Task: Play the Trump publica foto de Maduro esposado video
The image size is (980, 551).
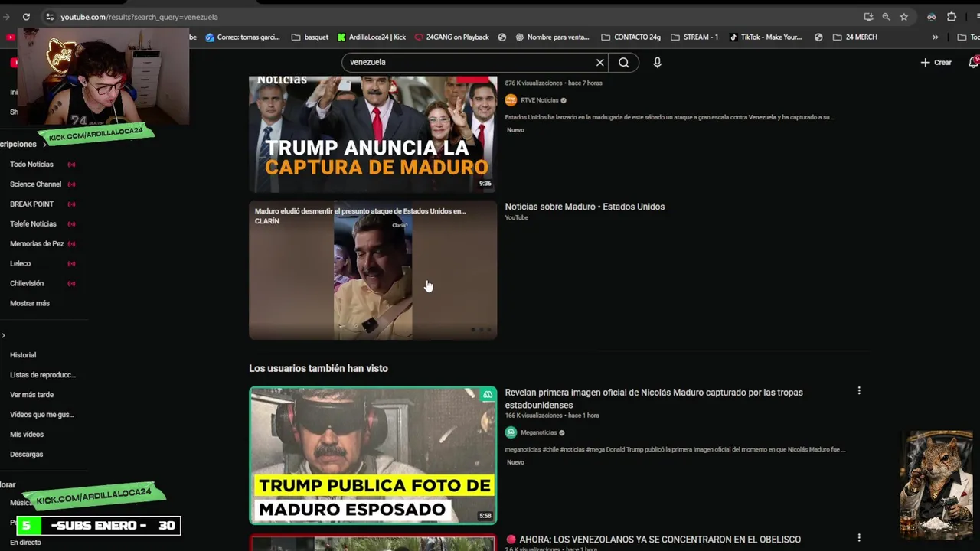Action: [x=373, y=455]
